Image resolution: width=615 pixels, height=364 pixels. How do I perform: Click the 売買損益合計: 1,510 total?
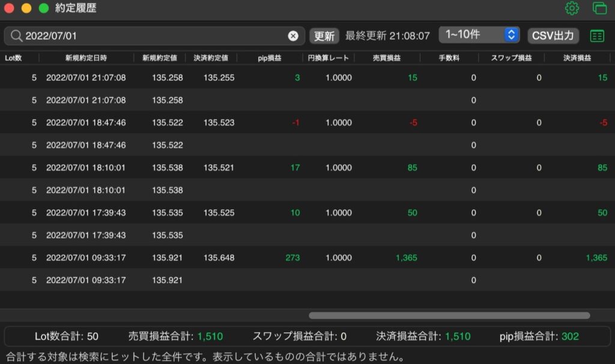[175, 336]
